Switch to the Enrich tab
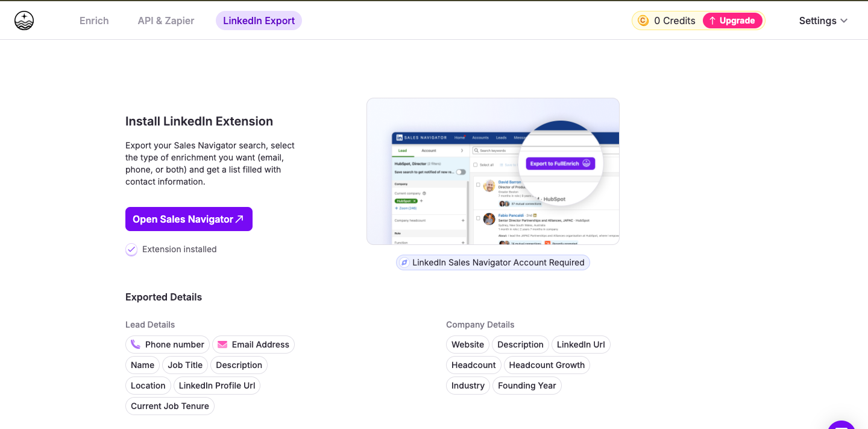Viewport: 868px width, 429px height. click(x=94, y=21)
